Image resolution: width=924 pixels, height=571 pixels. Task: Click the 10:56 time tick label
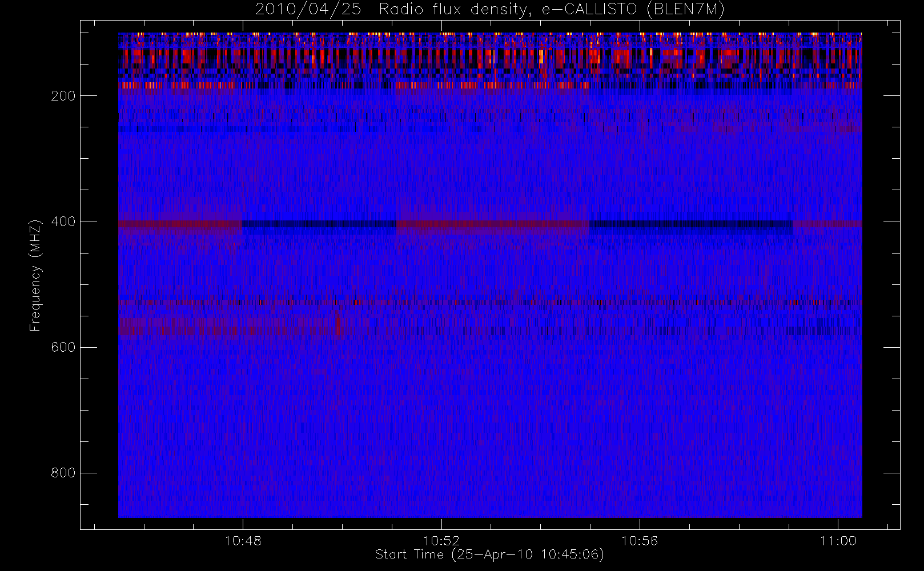pyautogui.click(x=640, y=541)
